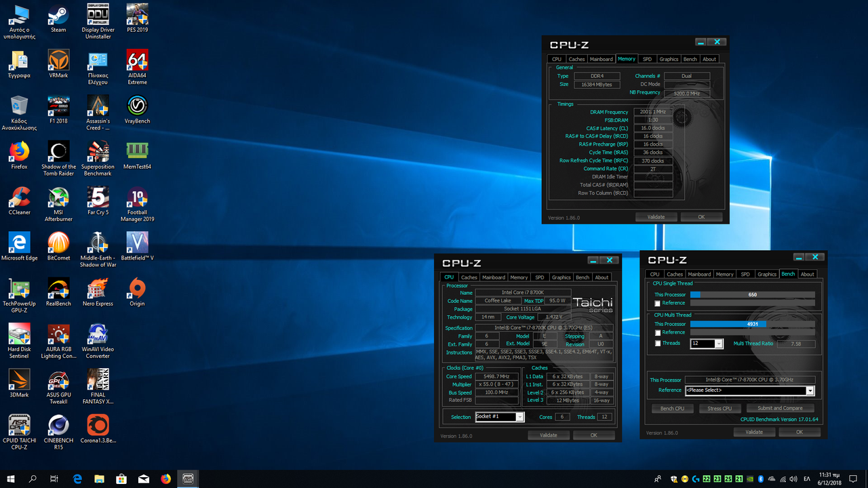Image resolution: width=868 pixels, height=488 pixels.
Task: Open the taskbar clock and date
Action: (829, 479)
